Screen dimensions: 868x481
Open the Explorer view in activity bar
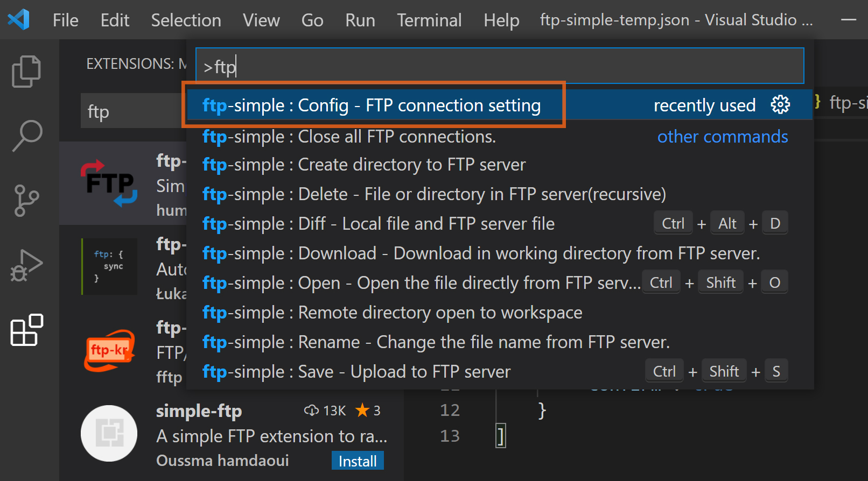pyautogui.click(x=26, y=71)
